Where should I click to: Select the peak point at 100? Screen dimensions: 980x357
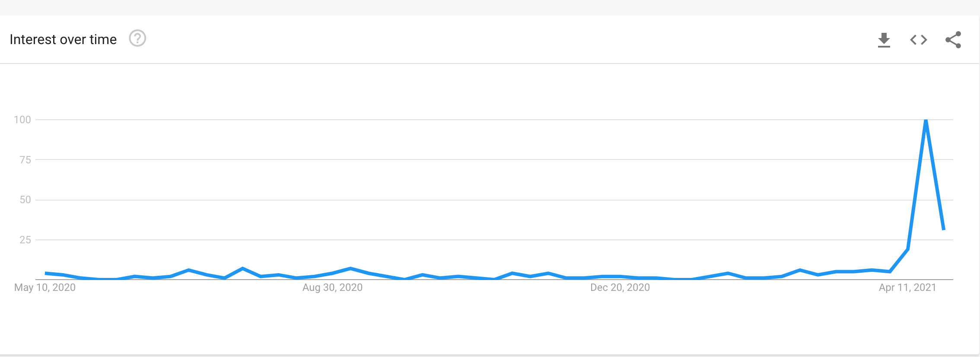tap(926, 120)
